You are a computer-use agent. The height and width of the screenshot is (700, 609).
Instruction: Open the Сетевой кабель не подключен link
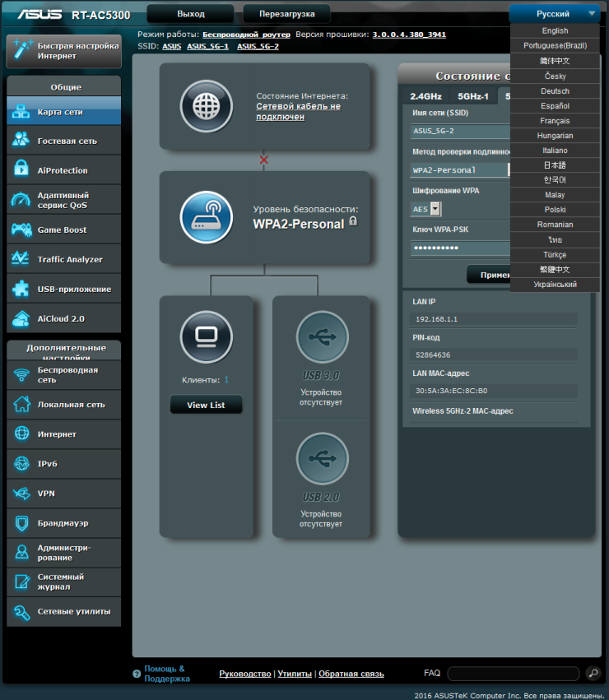click(298, 112)
